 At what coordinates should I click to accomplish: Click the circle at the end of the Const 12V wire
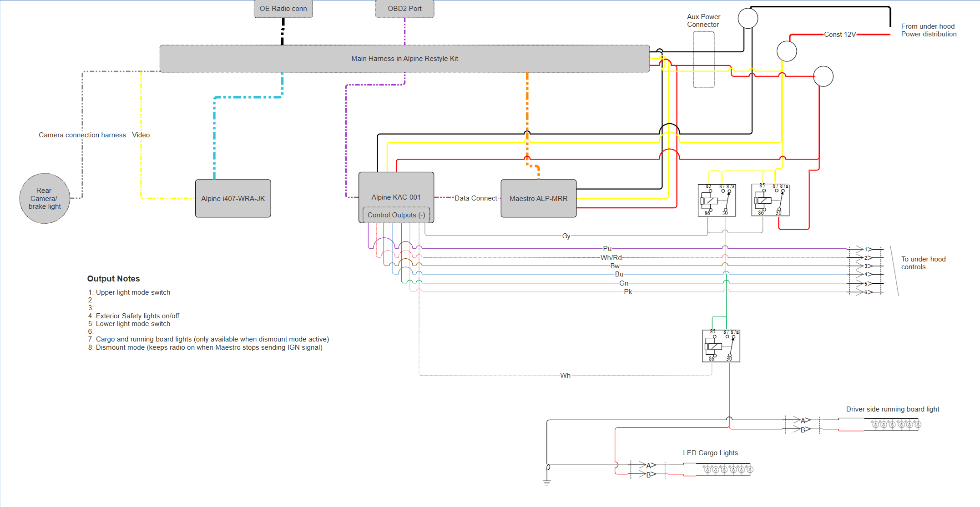787,51
